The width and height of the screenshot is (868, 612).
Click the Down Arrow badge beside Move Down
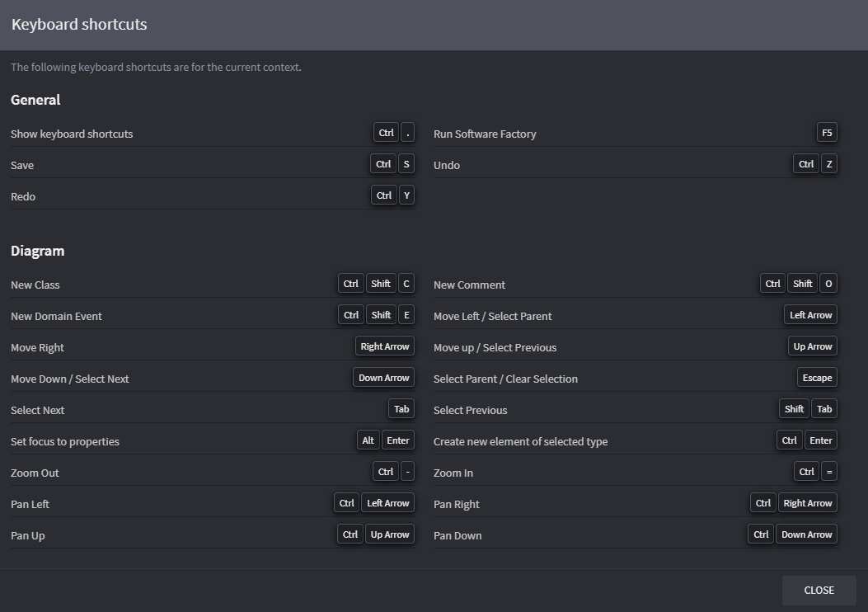(384, 378)
